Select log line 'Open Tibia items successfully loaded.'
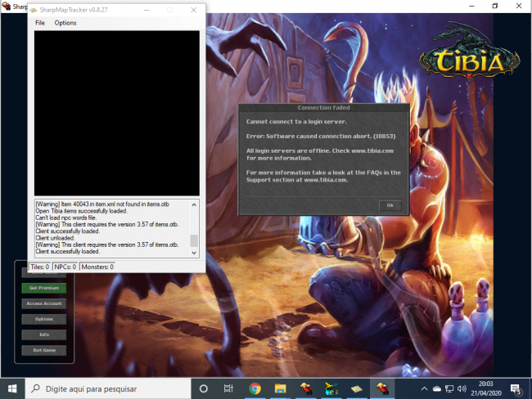Viewport: 532px width, 399px height. (x=81, y=211)
